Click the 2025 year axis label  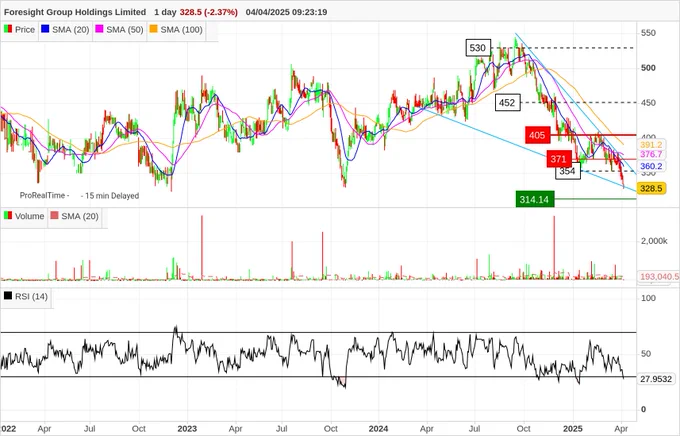point(573,429)
